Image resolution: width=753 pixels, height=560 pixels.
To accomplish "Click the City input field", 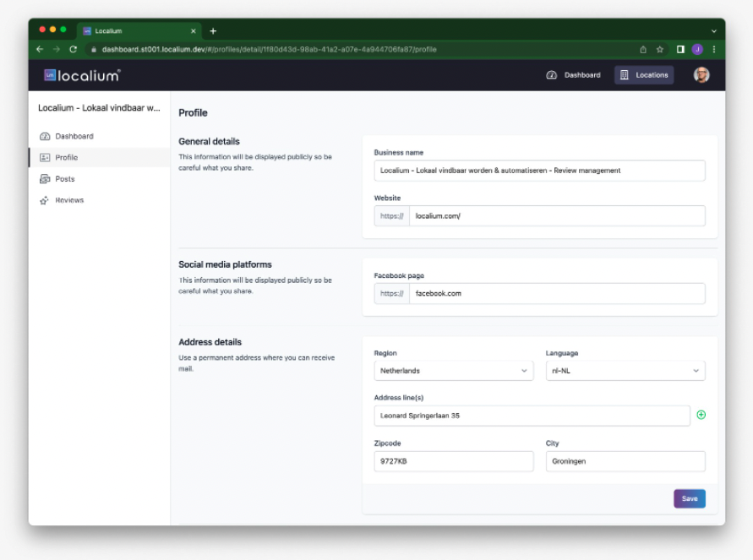I will (625, 461).
